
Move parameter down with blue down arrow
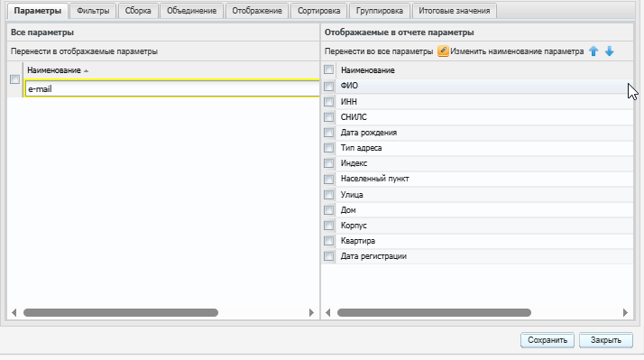[610, 51]
